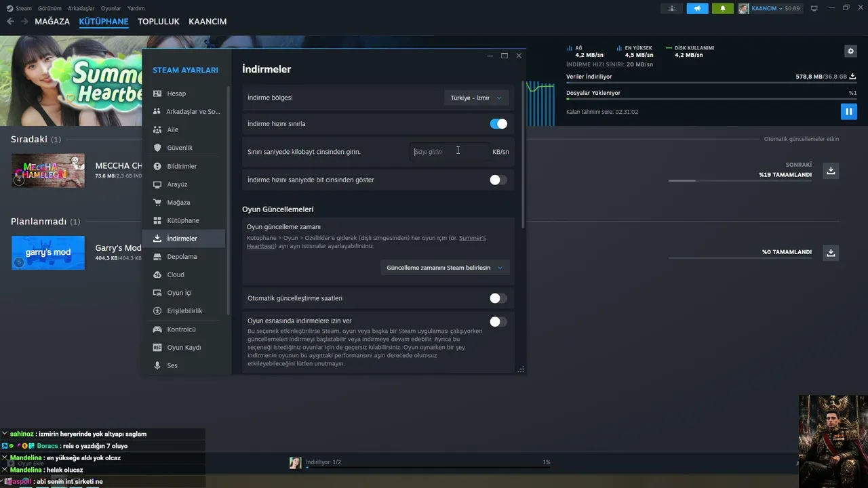Viewport: 868px width, 488px height.
Task: Click the settings dialog vertical scrollbar
Action: tap(523, 155)
